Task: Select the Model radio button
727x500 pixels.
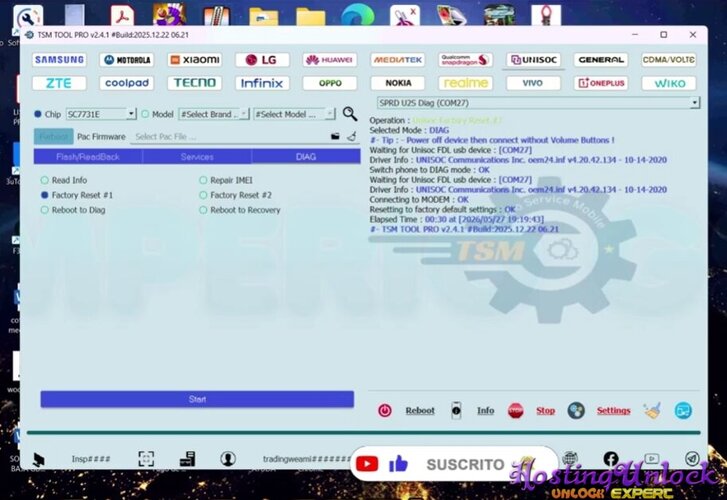Action: 145,114
